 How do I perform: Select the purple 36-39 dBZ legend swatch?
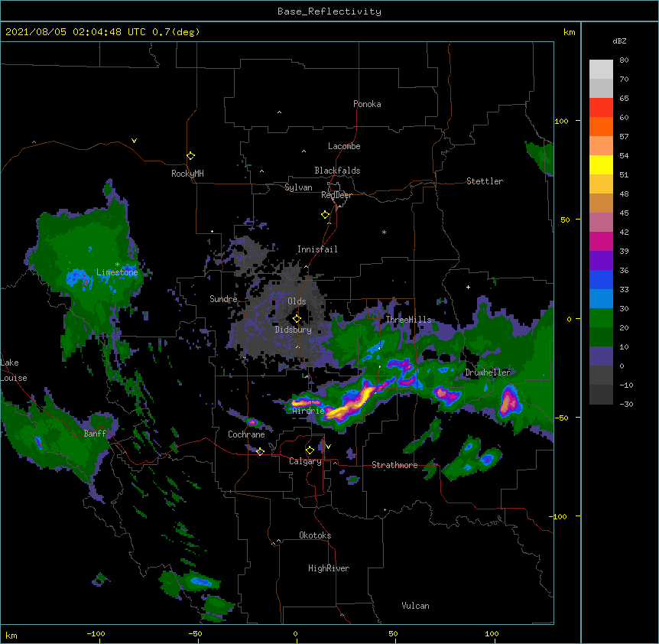[x=601, y=260]
